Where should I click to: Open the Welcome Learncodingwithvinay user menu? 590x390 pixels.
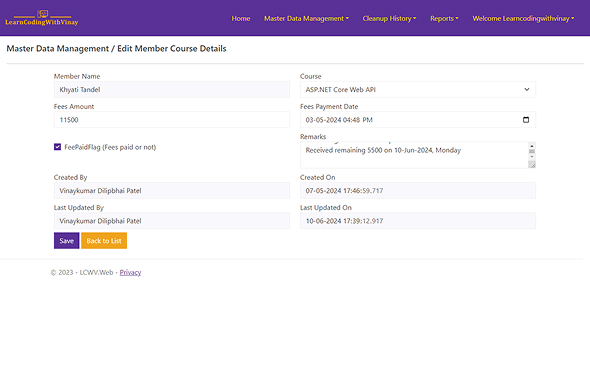(523, 18)
